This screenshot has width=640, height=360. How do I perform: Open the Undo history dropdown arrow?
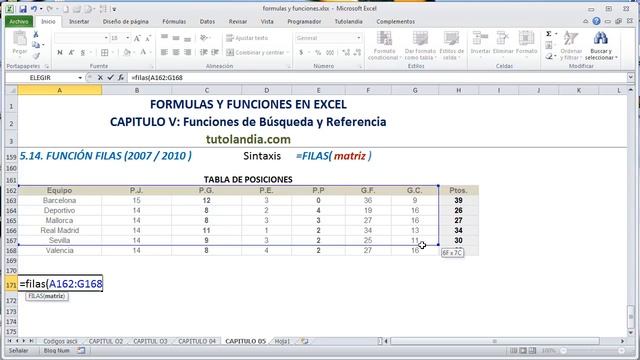click(x=41, y=9)
